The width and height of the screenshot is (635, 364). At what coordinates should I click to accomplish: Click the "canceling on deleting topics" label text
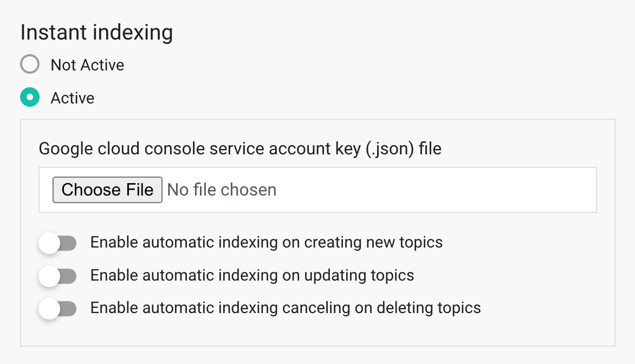click(286, 308)
